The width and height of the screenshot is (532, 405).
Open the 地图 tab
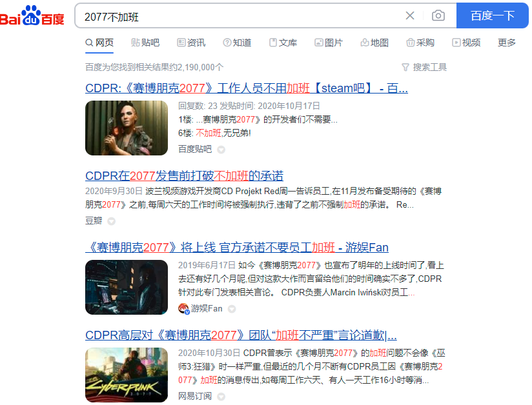(x=374, y=43)
